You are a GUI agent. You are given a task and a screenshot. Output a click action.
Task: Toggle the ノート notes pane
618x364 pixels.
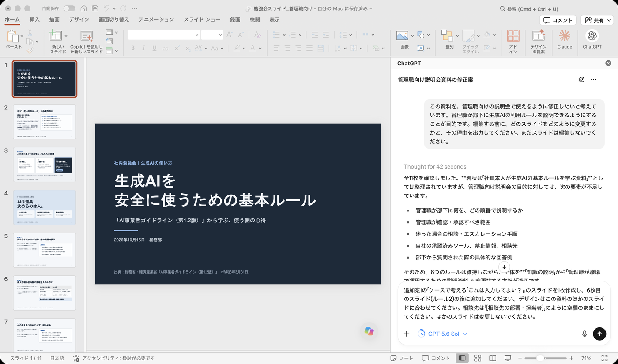tap(402, 358)
